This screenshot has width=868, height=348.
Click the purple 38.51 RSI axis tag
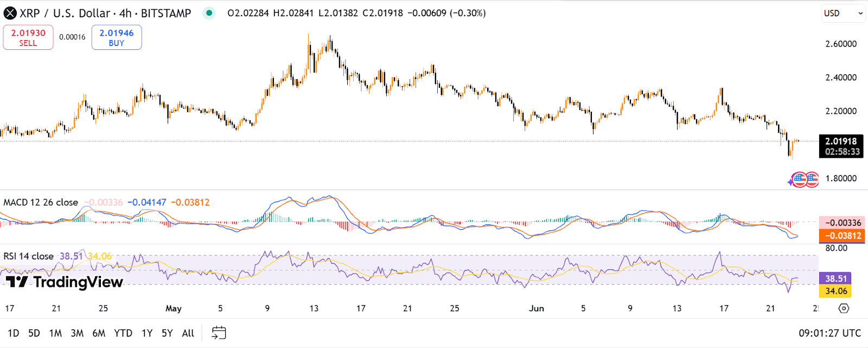click(x=835, y=279)
